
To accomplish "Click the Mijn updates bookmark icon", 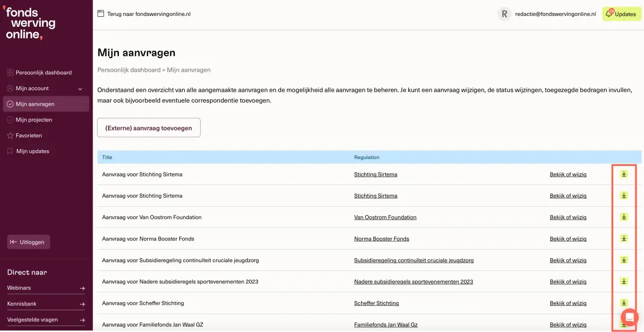I will point(10,151).
